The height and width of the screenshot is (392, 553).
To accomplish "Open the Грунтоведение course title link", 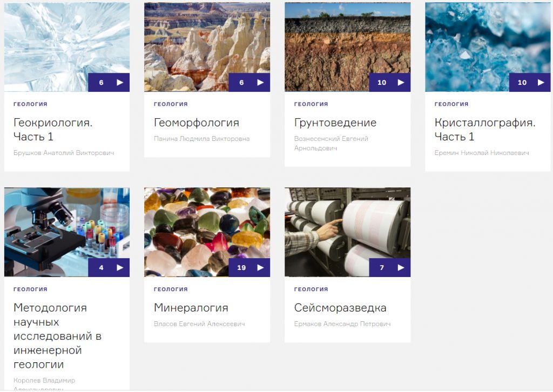I will pyautogui.click(x=335, y=123).
